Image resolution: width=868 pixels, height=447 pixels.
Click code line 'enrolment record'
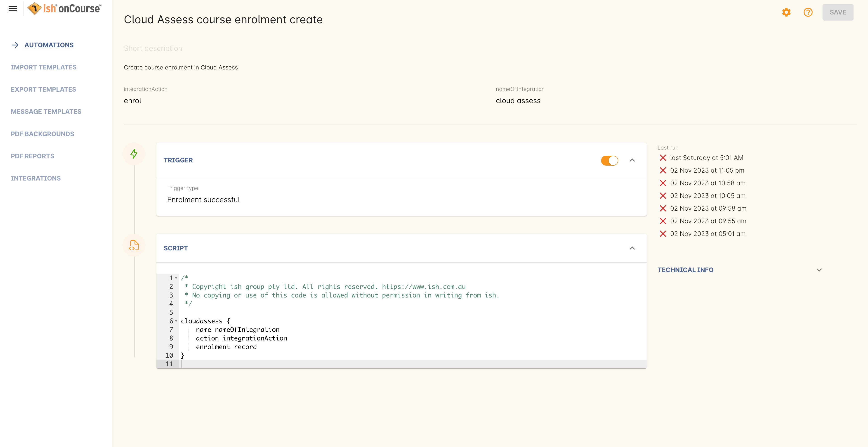coord(226,347)
